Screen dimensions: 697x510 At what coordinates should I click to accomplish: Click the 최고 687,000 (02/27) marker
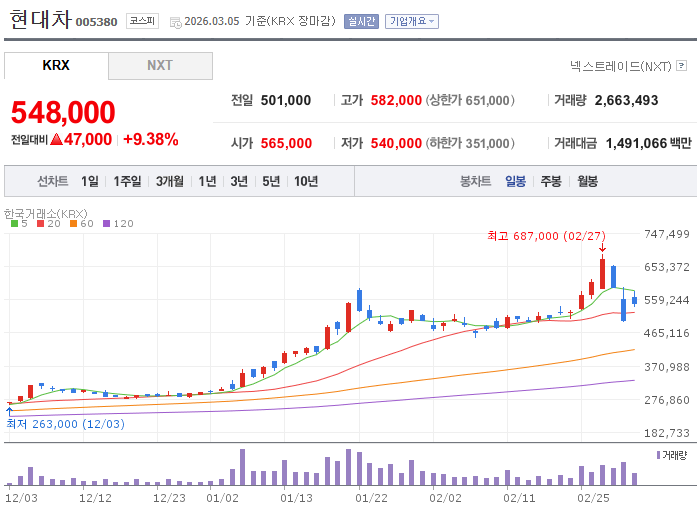[x=546, y=236]
